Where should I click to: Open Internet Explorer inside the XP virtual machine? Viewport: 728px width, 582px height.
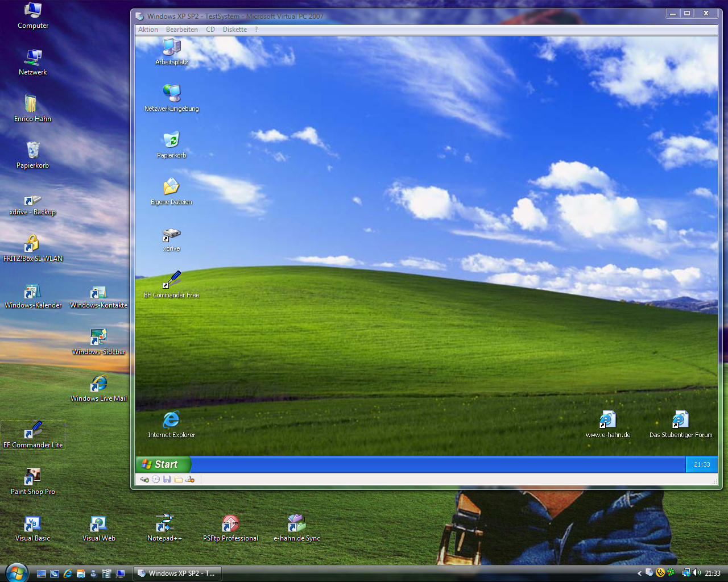[171, 420]
